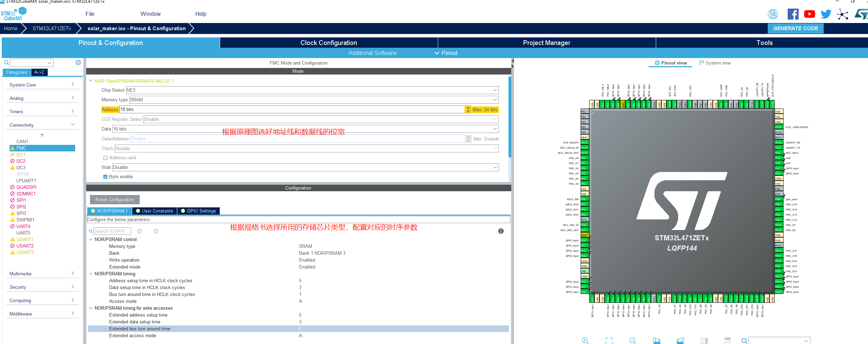The image size is (868, 344).
Task: Open STM32CubeMX Facebook page
Action: [793, 14]
